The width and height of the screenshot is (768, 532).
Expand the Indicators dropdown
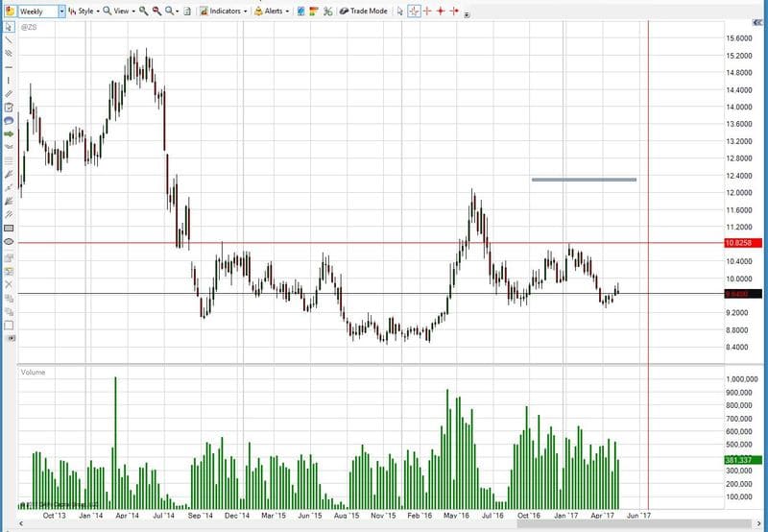tap(225, 11)
